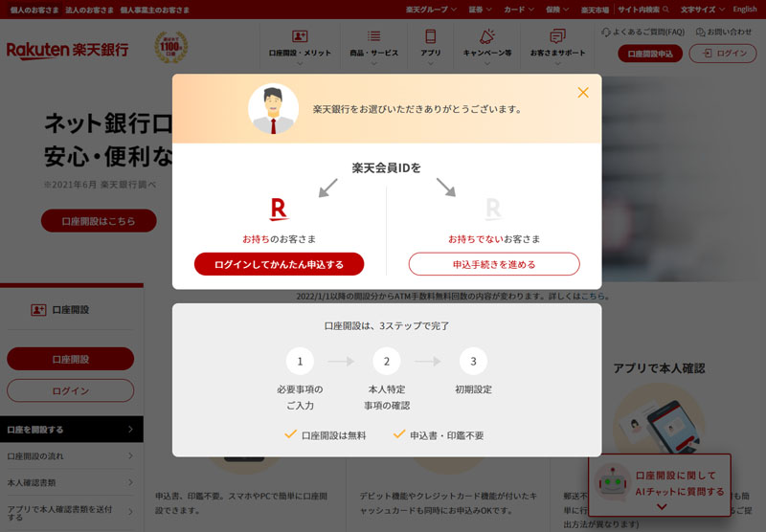The image size is (766, 532).
Task: Click the アプリ smartphone icon in navigation
Action: pos(431,36)
